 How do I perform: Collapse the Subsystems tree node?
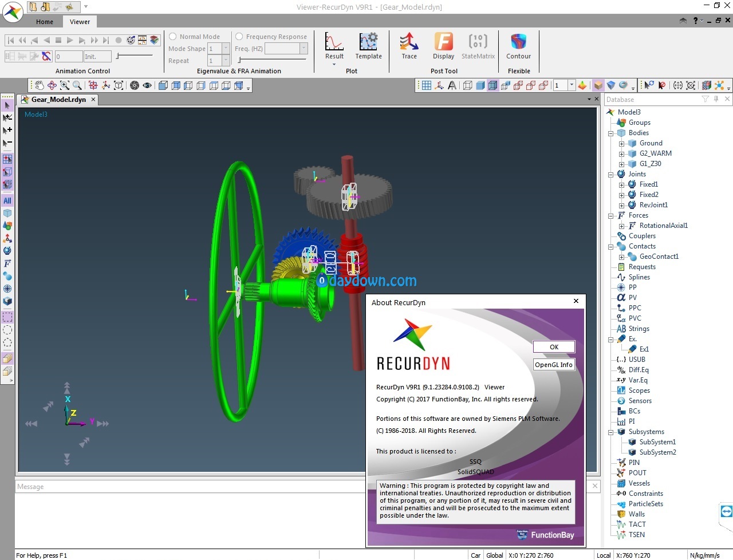(611, 432)
